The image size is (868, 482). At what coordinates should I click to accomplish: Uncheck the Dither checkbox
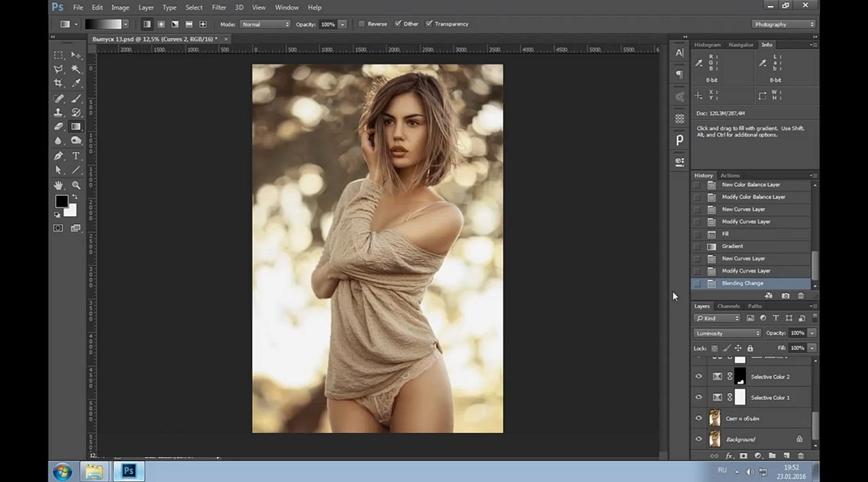397,24
